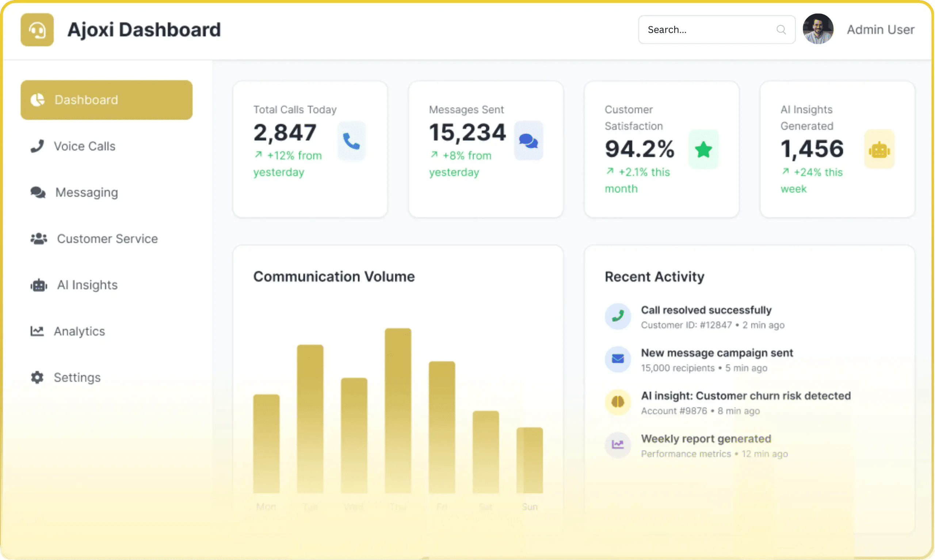Open 'Weekly report generated' activity
Viewport: 935px width, 560px height.
coord(706,439)
